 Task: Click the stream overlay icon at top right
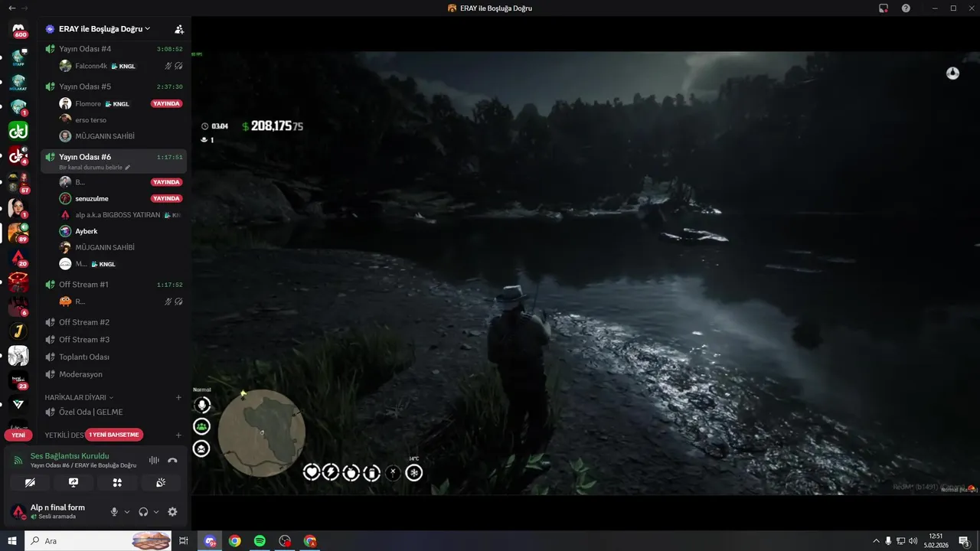(952, 73)
